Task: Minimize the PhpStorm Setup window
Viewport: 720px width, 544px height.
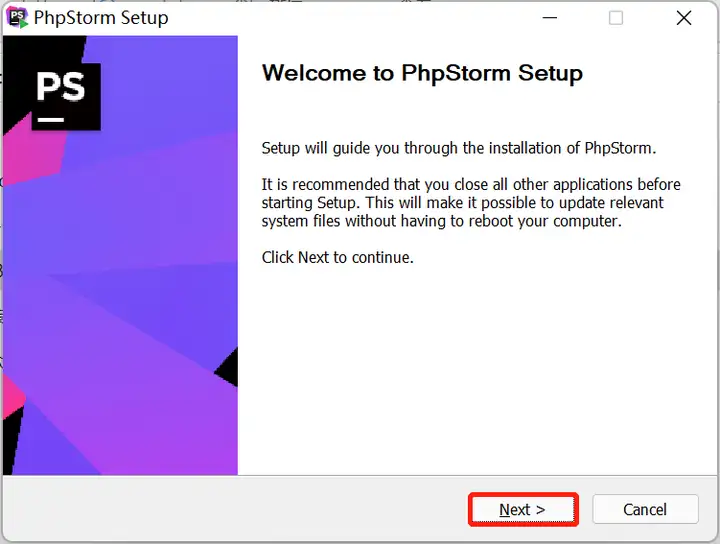Action: (x=549, y=18)
